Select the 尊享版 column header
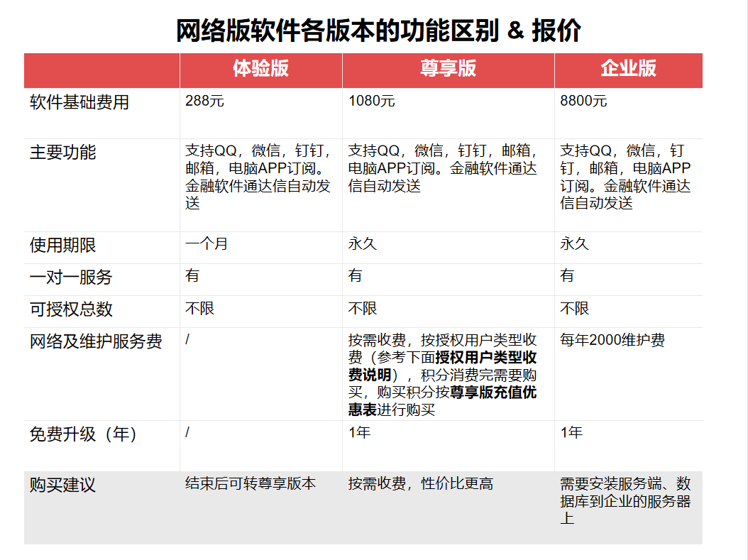 click(448, 69)
